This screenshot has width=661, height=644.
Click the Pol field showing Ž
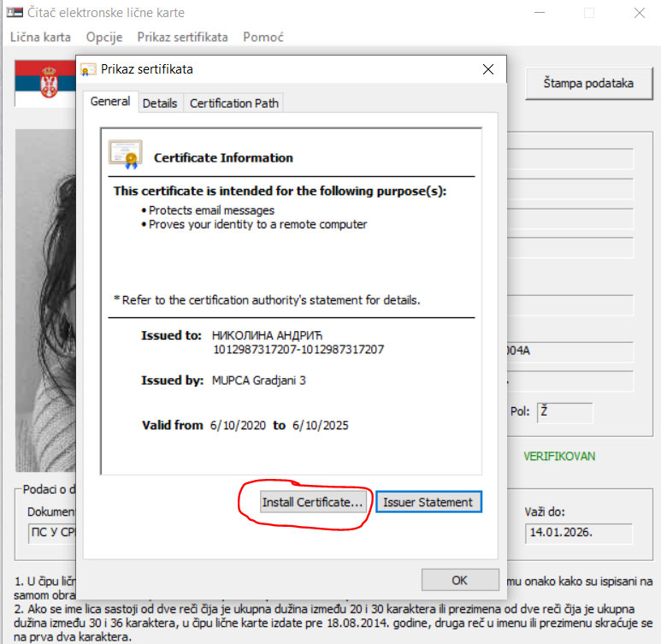(x=564, y=411)
